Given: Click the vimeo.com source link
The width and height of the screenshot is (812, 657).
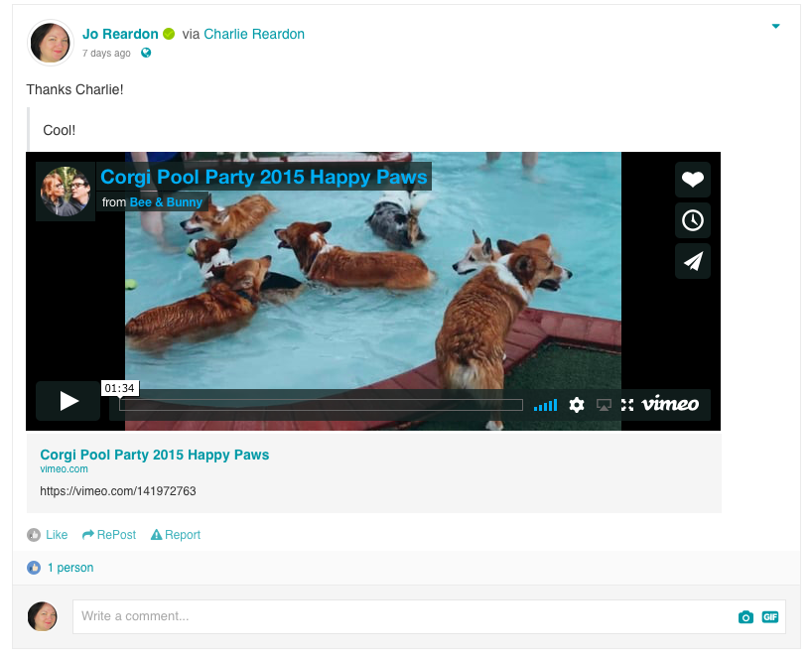Looking at the screenshot, I should [64, 469].
